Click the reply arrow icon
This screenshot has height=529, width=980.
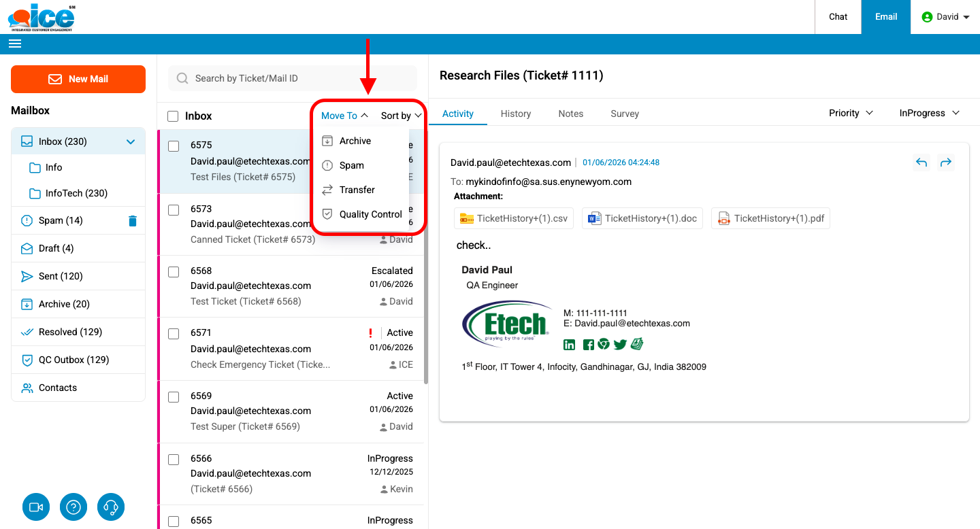pos(921,163)
